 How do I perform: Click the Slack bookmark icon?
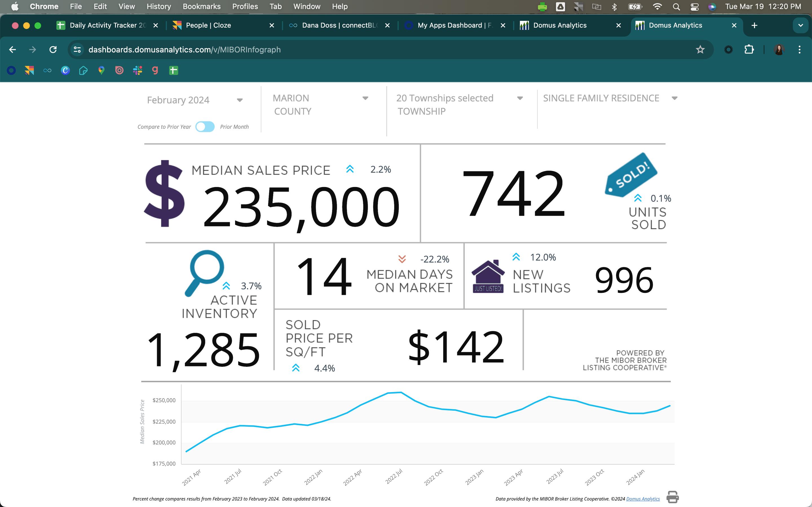[137, 70]
